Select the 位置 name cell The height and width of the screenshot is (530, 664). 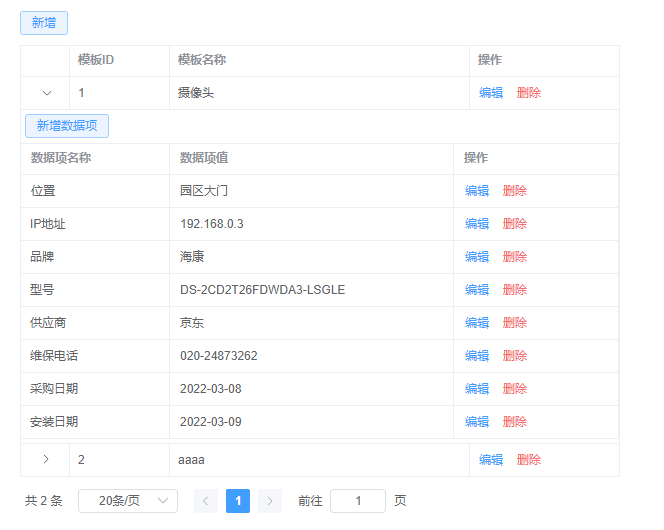95,191
